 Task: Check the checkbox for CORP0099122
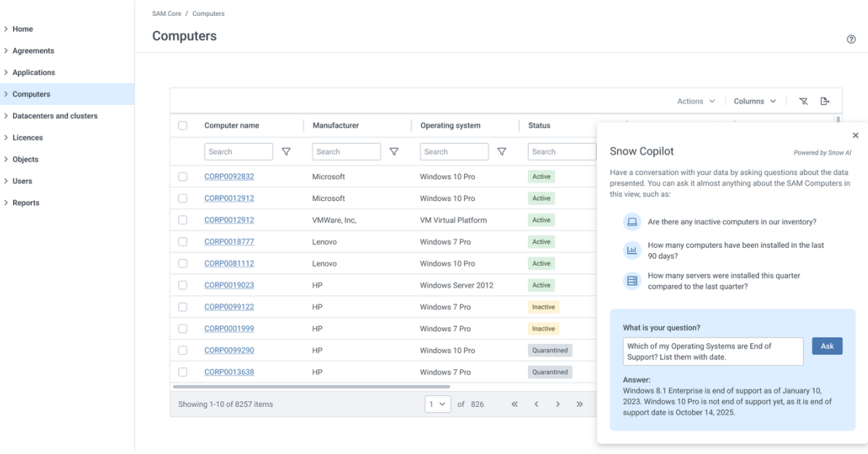pos(183,307)
